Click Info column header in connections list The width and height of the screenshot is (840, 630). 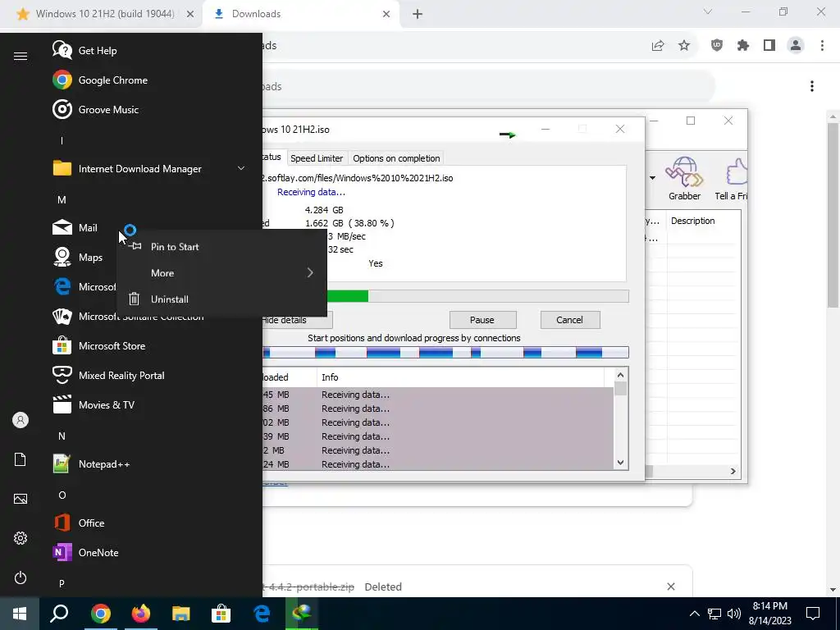pyautogui.click(x=461, y=377)
